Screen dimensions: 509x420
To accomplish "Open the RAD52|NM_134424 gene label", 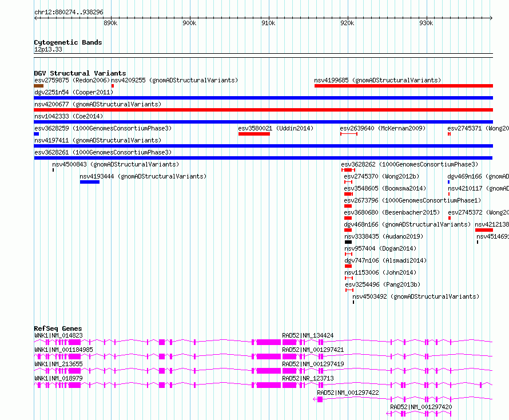I will [308, 335].
